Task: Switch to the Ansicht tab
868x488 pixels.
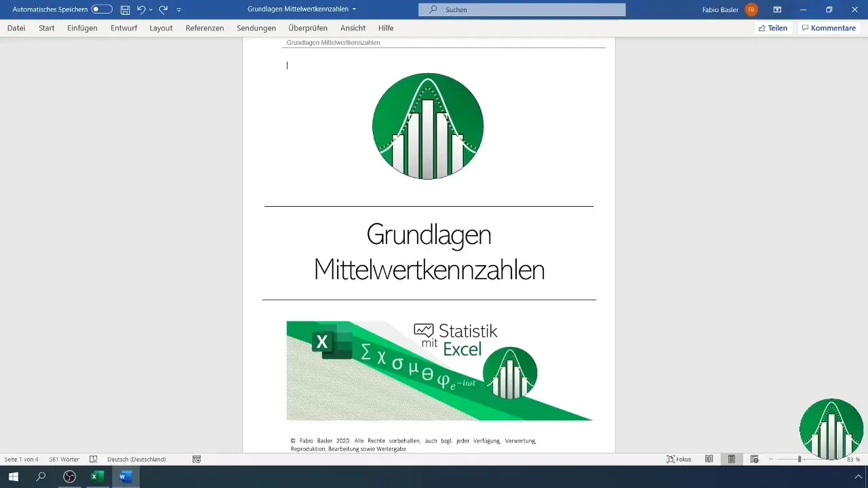Action: point(353,28)
